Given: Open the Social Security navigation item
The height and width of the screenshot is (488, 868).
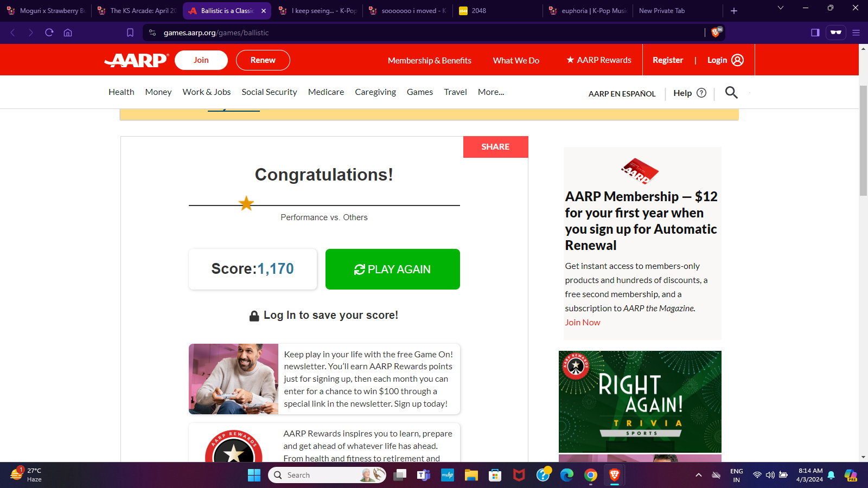Looking at the screenshot, I should pyautogui.click(x=270, y=92).
